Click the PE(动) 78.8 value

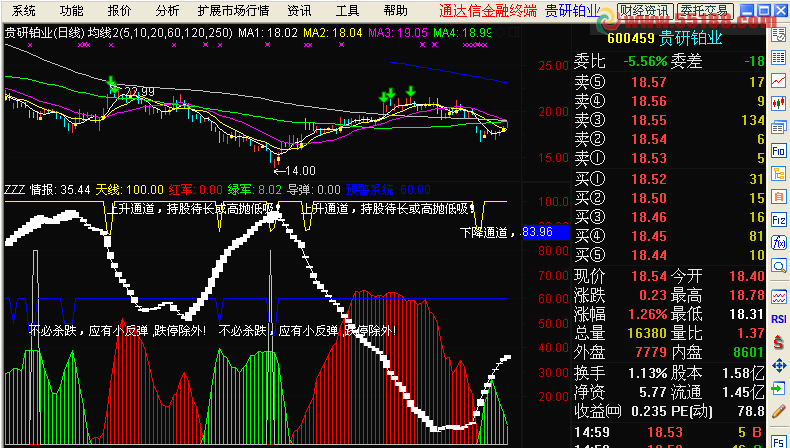749,411
